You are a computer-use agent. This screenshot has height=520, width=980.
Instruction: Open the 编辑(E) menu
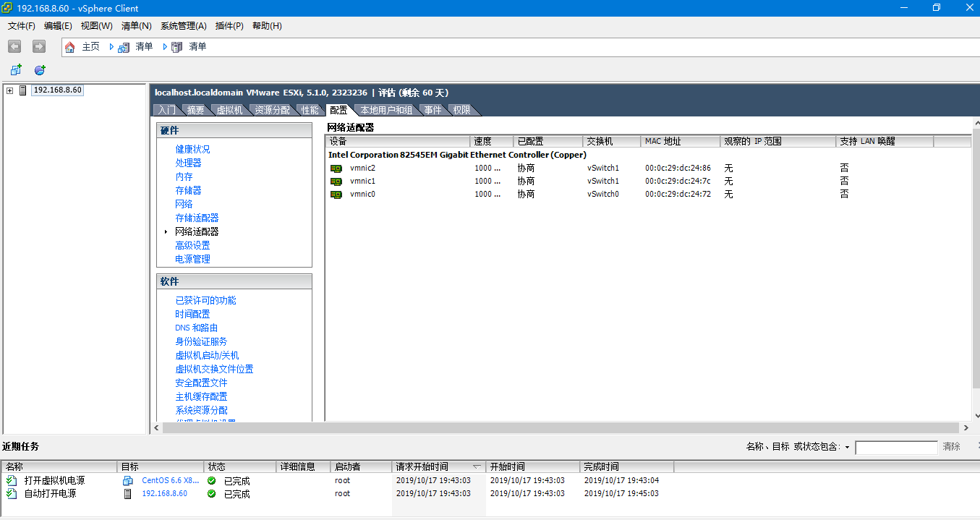coord(58,26)
